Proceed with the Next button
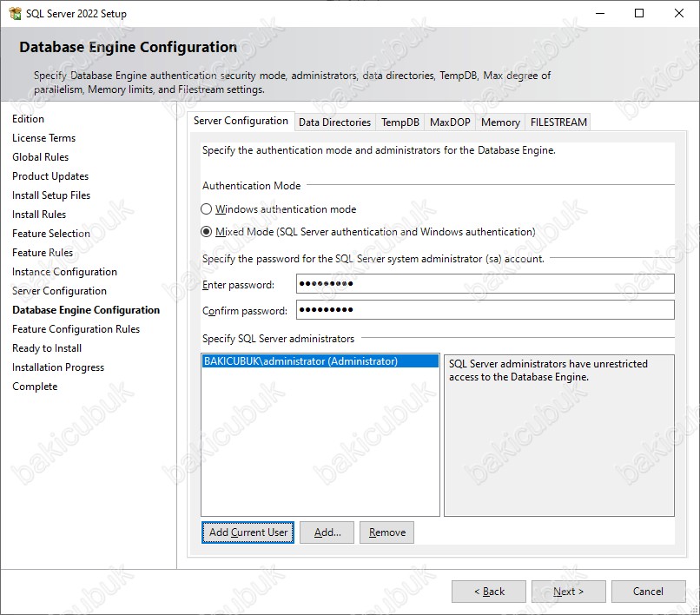This screenshot has height=615, width=700. pos(568,592)
